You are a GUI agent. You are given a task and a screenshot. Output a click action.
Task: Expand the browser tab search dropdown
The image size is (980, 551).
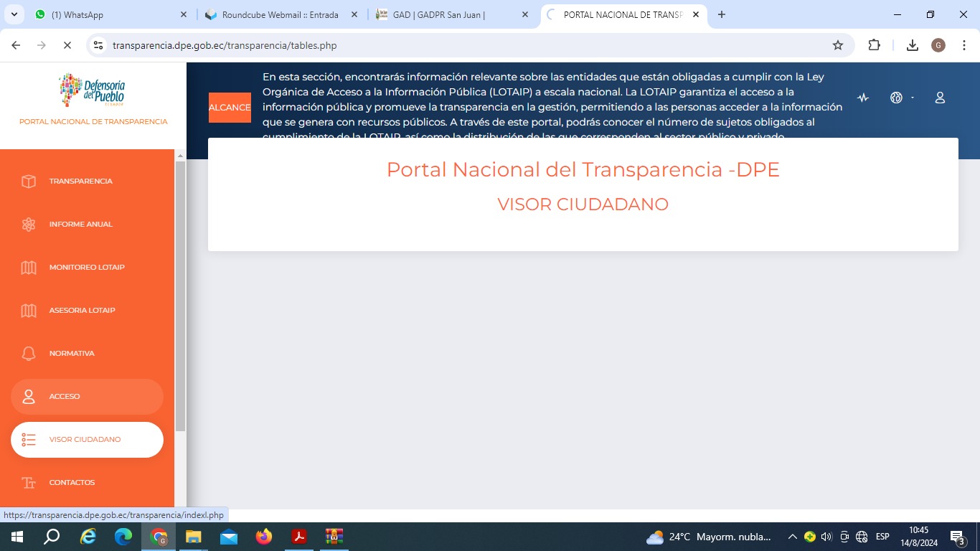[14, 14]
